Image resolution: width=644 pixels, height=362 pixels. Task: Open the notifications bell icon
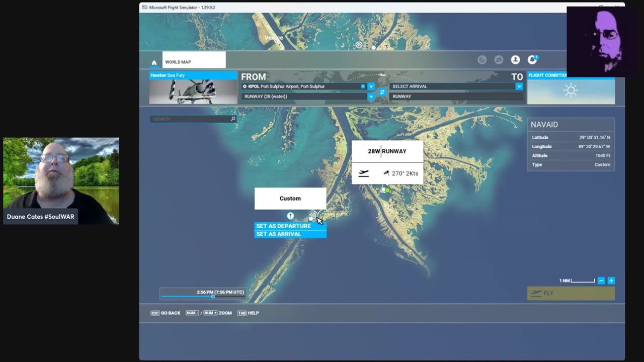click(532, 60)
